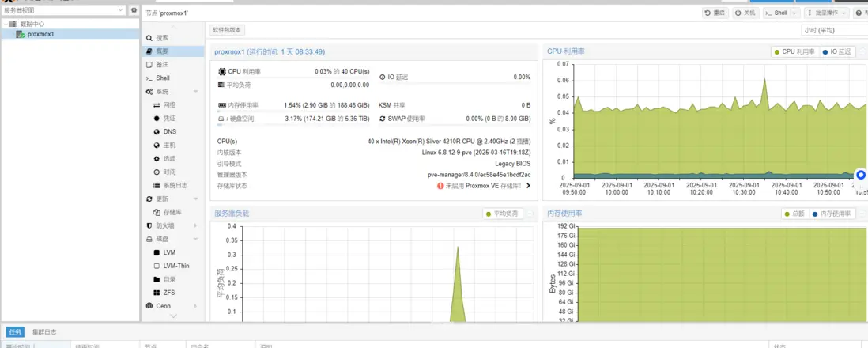Open 系统日志 (System log) in sidebar
The image size is (868, 348).
click(173, 186)
